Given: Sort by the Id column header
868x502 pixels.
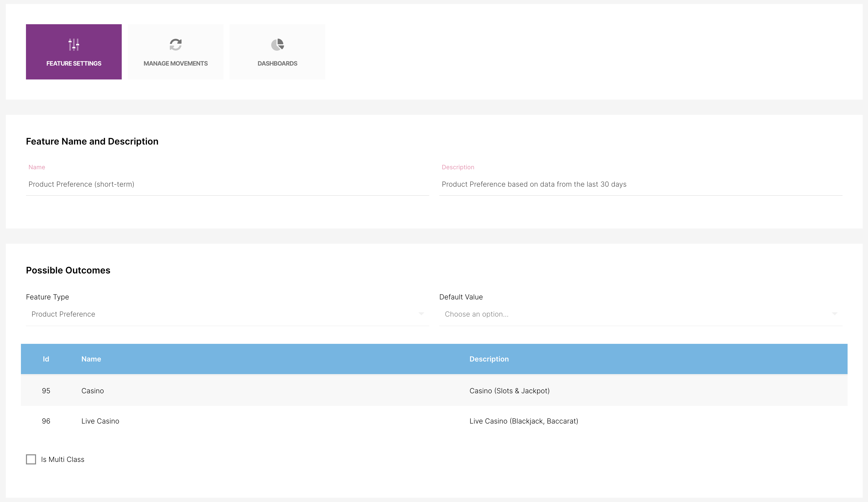Looking at the screenshot, I should click(x=46, y=359).
